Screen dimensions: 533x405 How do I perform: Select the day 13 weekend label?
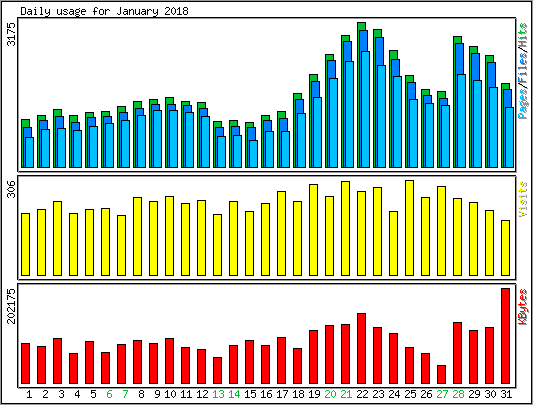(x=218, y=394)
